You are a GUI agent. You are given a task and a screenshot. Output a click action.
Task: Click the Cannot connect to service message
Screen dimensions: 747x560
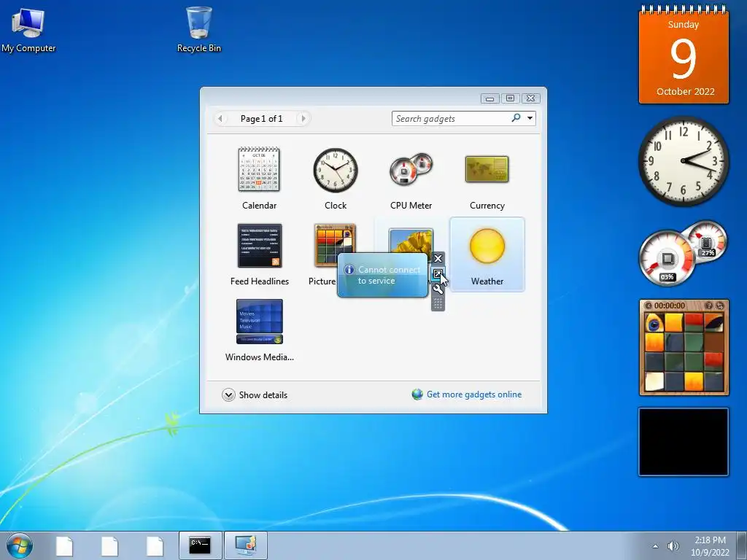[389, 275]
